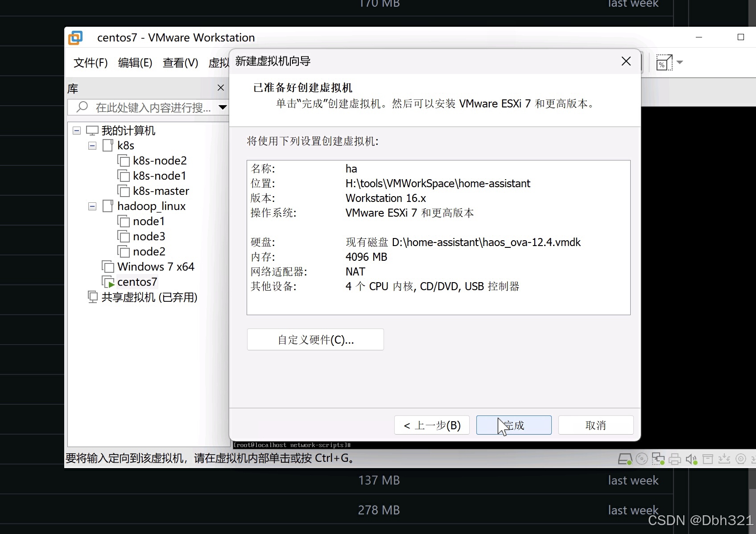Screen dimensions: 756x534
Task: Open the 文件(F) menu
Action: pyautogui.click(x=91, y=63)
